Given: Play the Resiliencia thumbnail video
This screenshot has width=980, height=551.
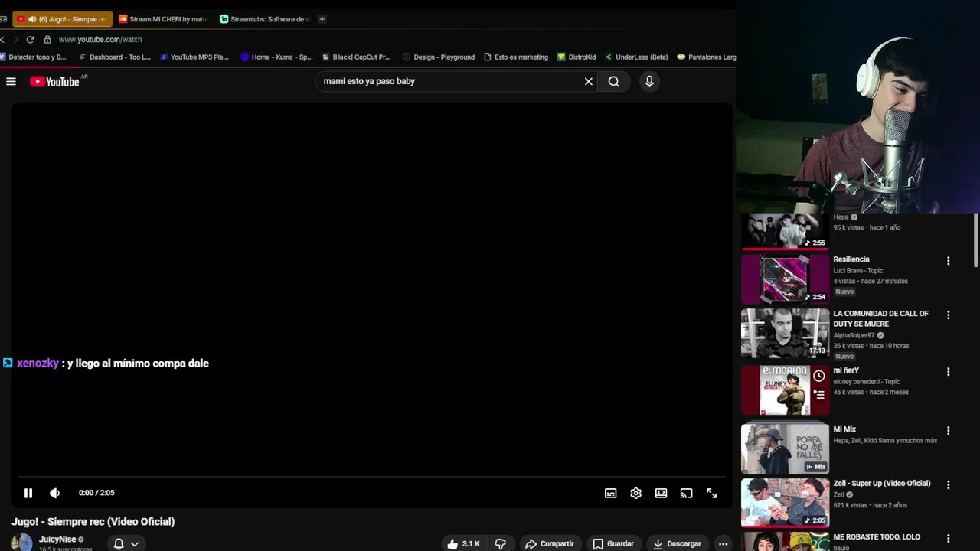Looking at the screenshot, I should point(785,279).
